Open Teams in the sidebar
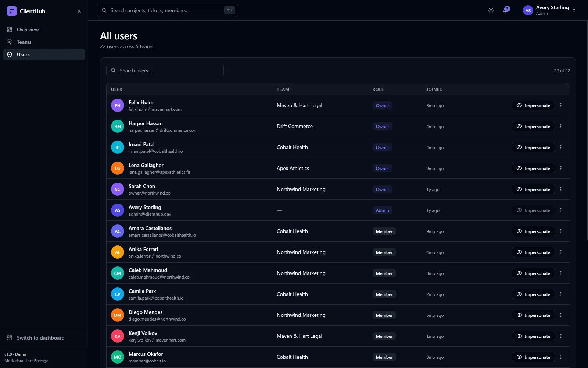This screenshot has height=368, width=588. coord(44,42)
